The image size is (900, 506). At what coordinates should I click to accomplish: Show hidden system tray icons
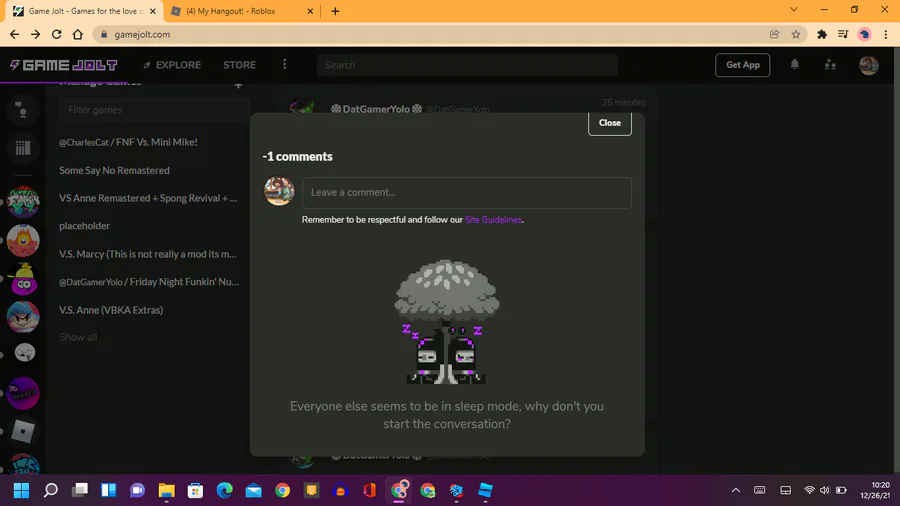pyautogui.click(x=736, y=491)
